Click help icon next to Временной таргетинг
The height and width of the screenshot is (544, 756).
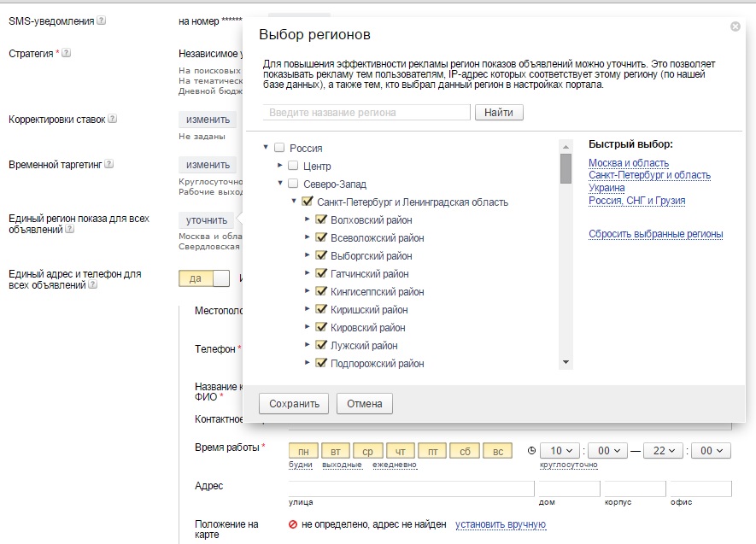(109, 164)
